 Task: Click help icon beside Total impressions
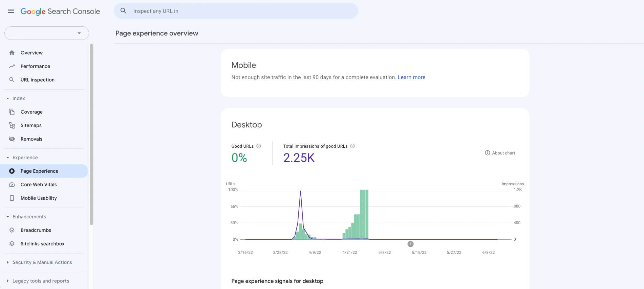pos(352,146)
